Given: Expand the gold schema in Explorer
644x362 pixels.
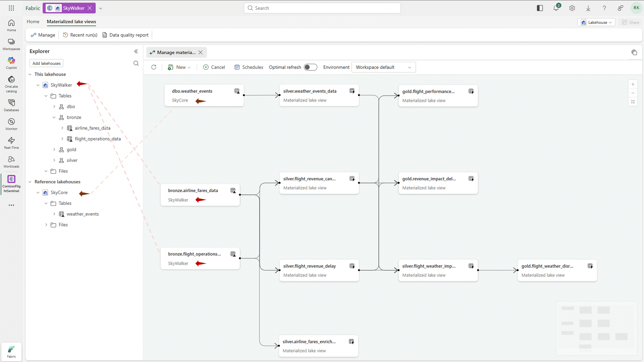Looking at the screenshot, I should click(x=54, y=149).
